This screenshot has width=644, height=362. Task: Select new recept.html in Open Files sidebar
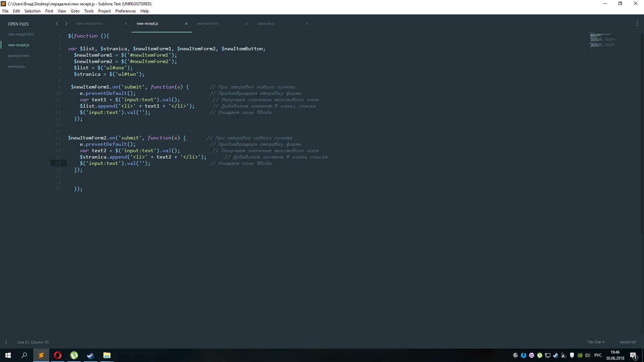(21, 34)
